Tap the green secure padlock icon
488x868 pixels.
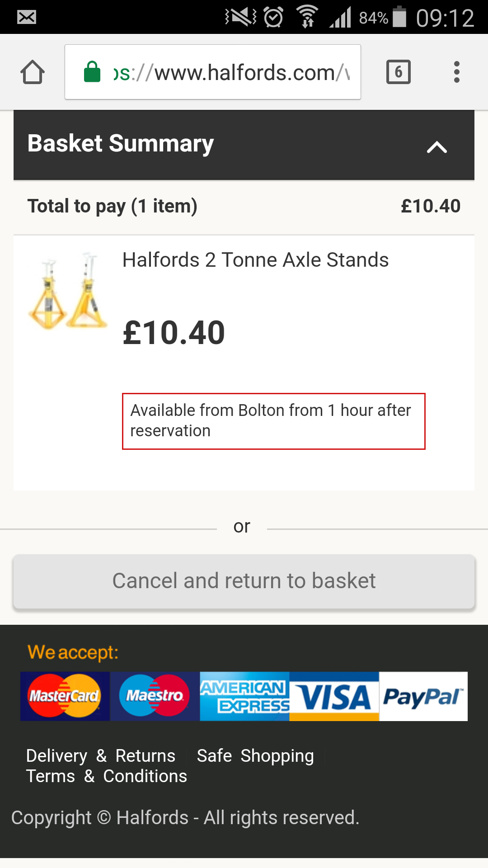point(92,72)
